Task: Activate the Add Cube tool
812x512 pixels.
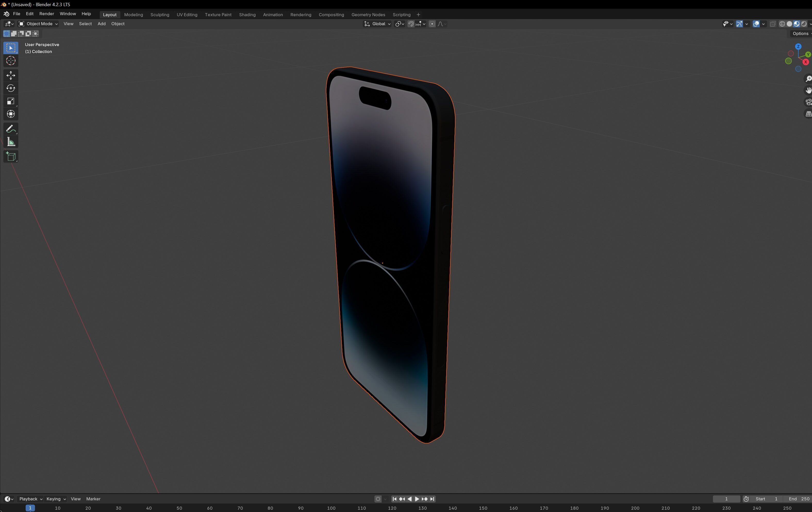Action: point(11,157)
